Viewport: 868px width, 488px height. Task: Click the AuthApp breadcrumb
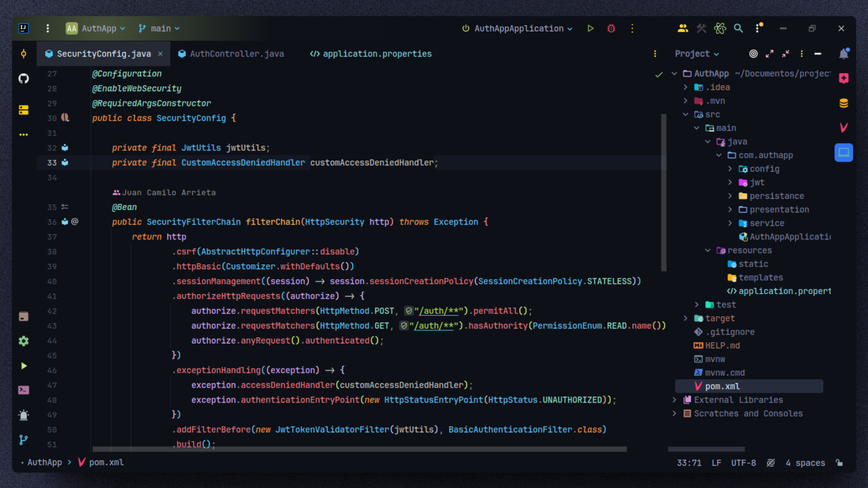click(x=44, y=463)
